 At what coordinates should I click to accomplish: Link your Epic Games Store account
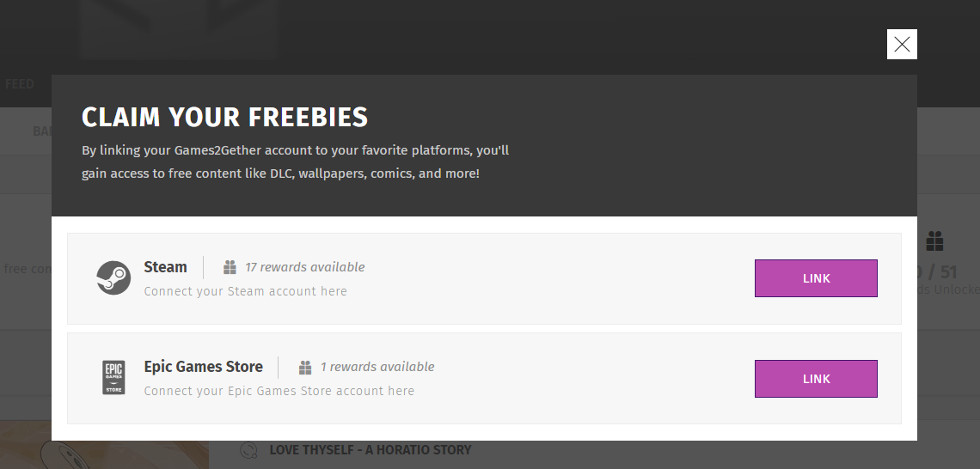(x=816, y=379)
